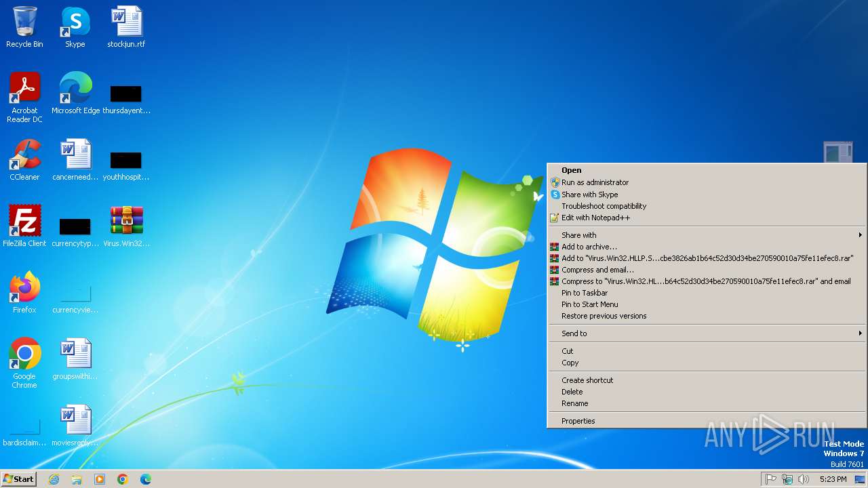868x488 pixels.
Task: Select the groupswithi document icon
Action: pos(75,359)
